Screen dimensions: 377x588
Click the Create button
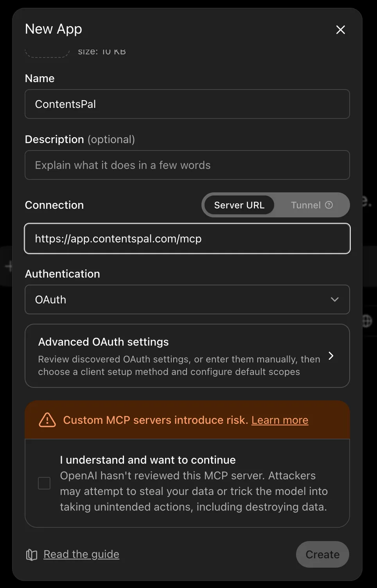(323, 554)
